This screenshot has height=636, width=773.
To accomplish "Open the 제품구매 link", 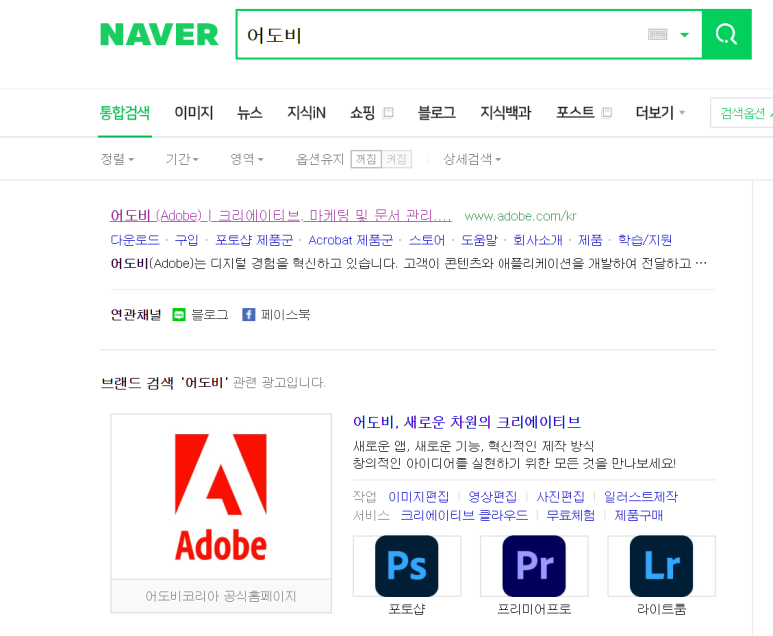I will pos(638,515).
